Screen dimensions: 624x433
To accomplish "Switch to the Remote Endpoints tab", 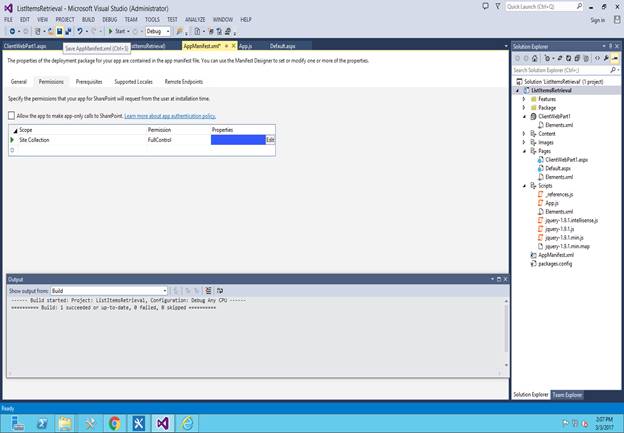I will tap(183, 82).
